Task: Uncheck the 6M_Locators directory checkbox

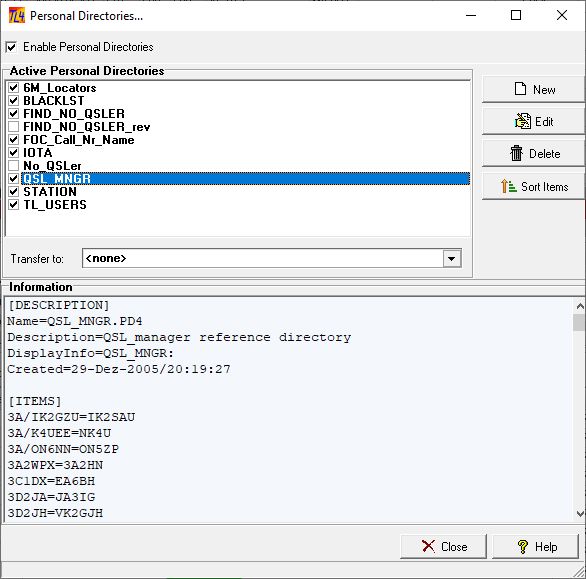Action: pos(13,88)
